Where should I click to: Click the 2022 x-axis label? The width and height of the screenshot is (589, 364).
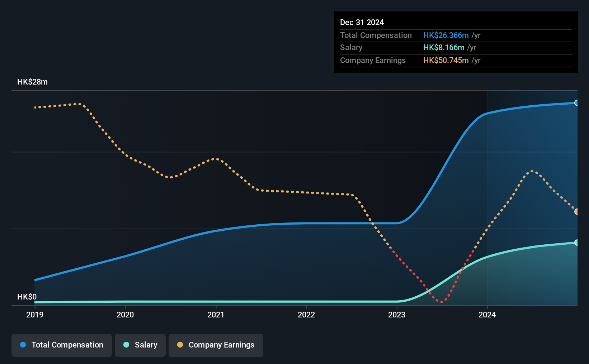[x=306, y=315]
